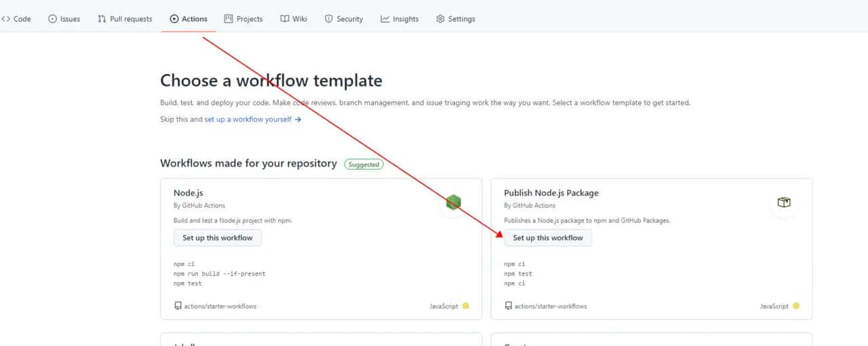Click the repo icon in the Publish Node.js Package card footer

click(x=508, y=306)
